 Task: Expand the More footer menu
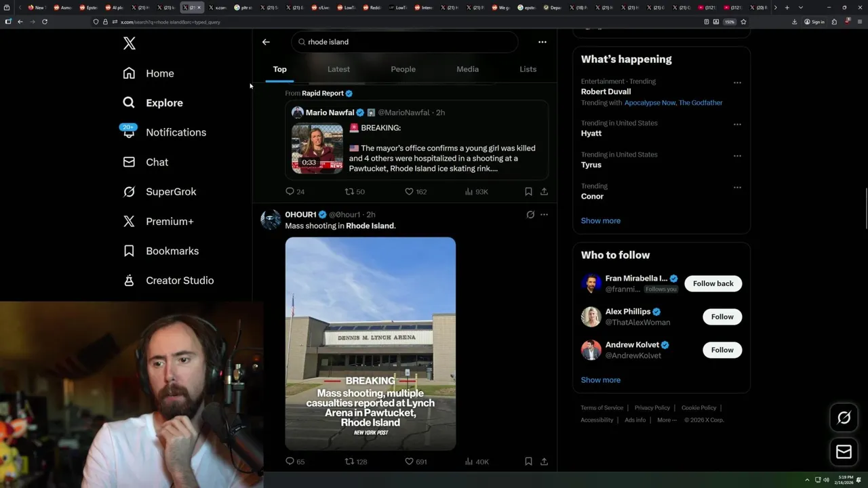[x=667, y=420]
